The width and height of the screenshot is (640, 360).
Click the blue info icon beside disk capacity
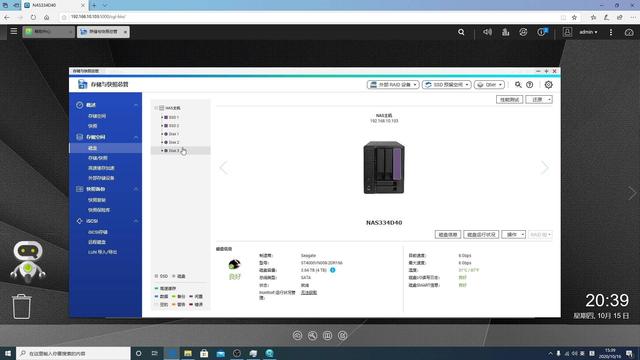(333, 270)
